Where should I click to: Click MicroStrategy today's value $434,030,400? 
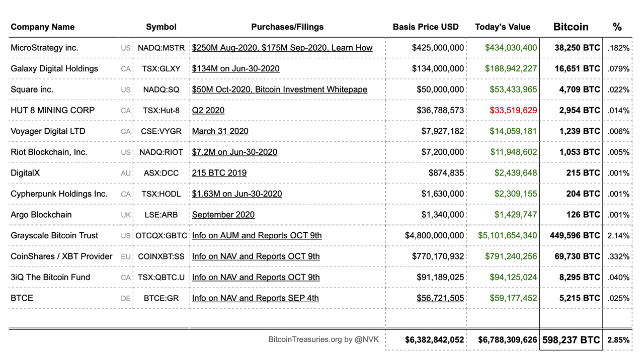coord(511,48)
